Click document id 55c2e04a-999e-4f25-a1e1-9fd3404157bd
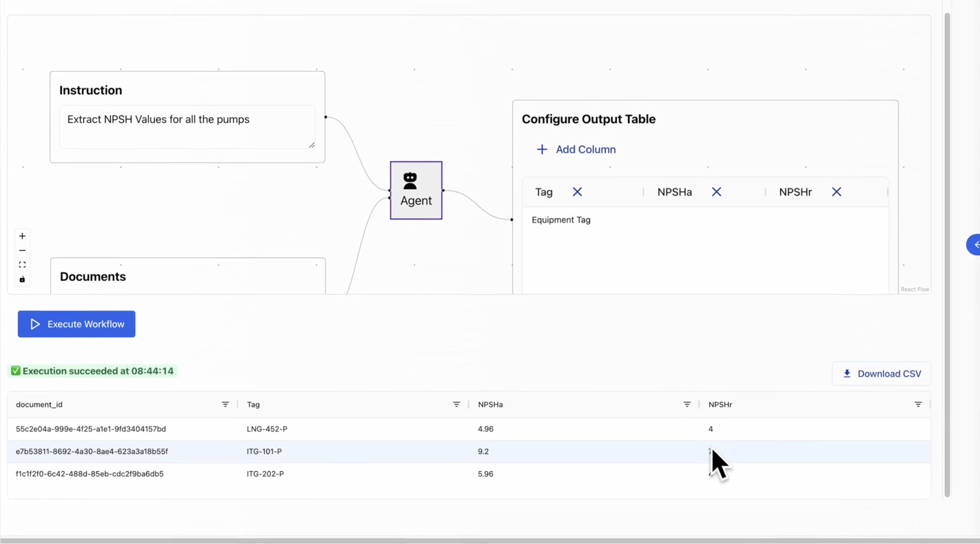This screenshot has height=544, width=980. [x=91, y=429]
